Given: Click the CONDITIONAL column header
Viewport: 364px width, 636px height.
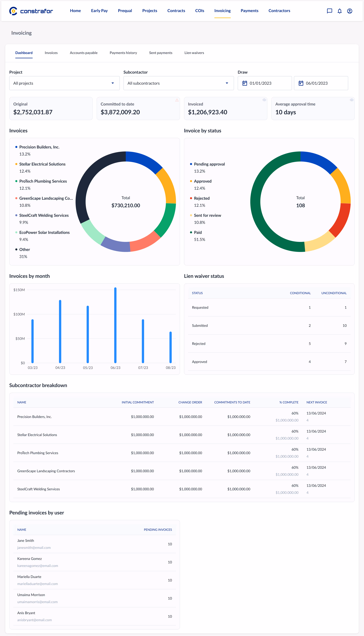Looking at the screenshot, I should click(x=300, y=293).
